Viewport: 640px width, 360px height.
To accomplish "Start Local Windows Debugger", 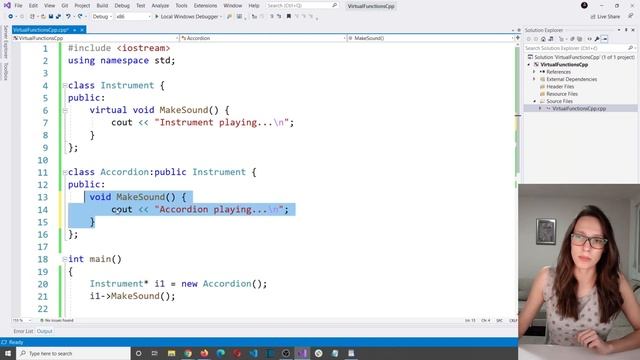I will [186, 17].
